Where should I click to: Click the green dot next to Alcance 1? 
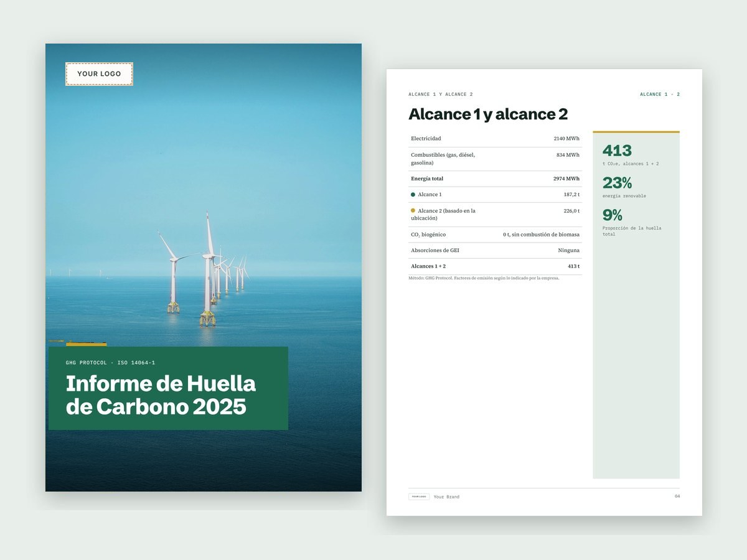(x=413, y=195)
